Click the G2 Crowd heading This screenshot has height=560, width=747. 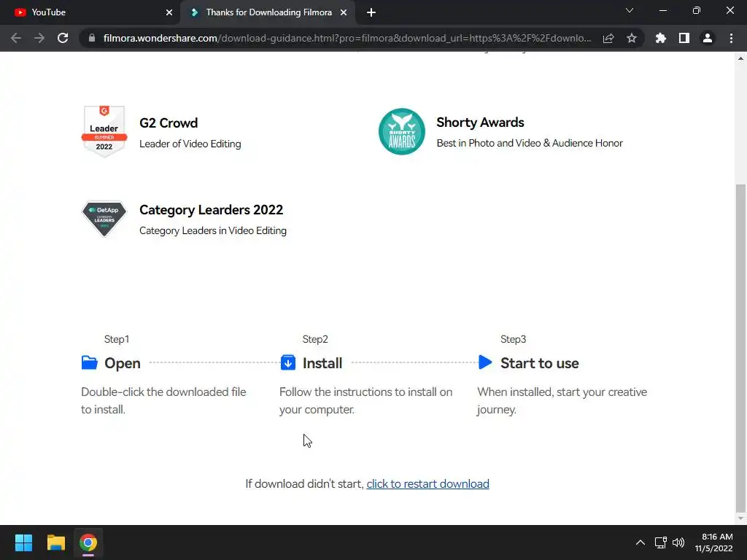pos(169,122)
